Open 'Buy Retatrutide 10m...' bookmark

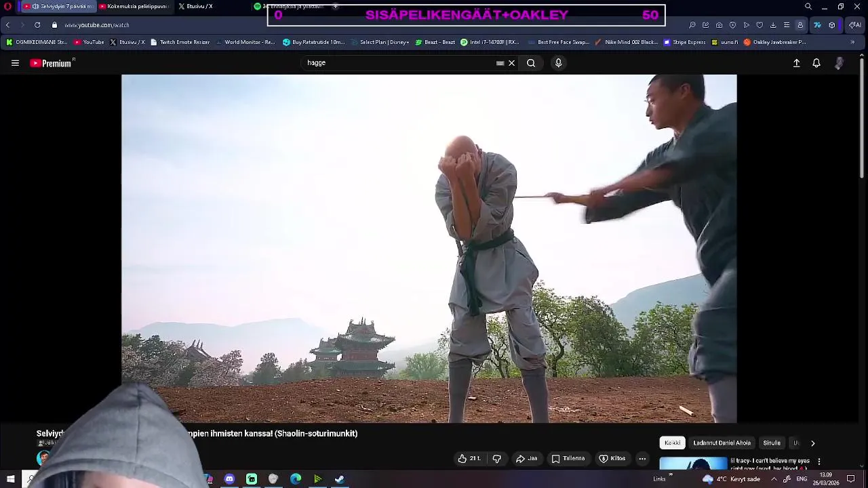313,42
